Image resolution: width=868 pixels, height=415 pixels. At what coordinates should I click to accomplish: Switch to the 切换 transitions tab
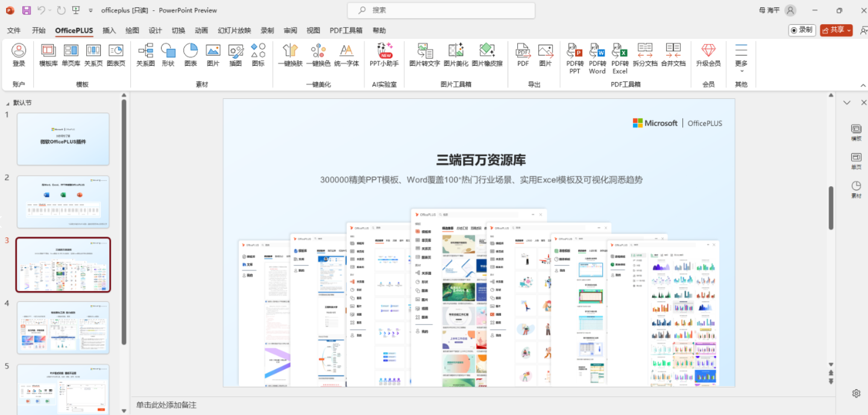pos(178,31)
